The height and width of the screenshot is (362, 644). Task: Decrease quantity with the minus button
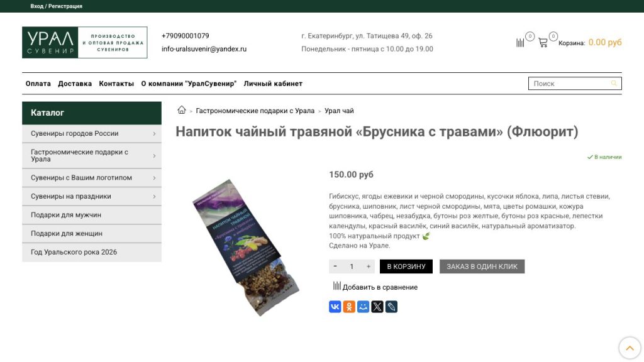335,266
